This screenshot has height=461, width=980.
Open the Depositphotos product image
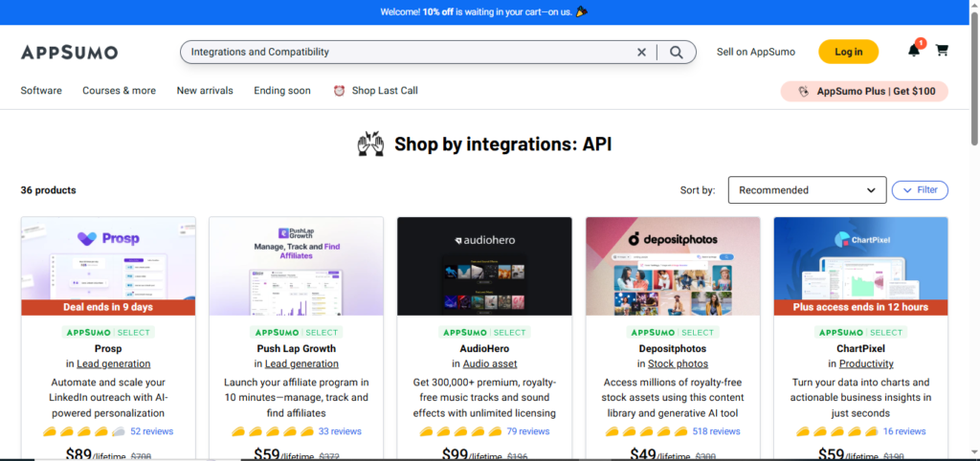[673, 266]
